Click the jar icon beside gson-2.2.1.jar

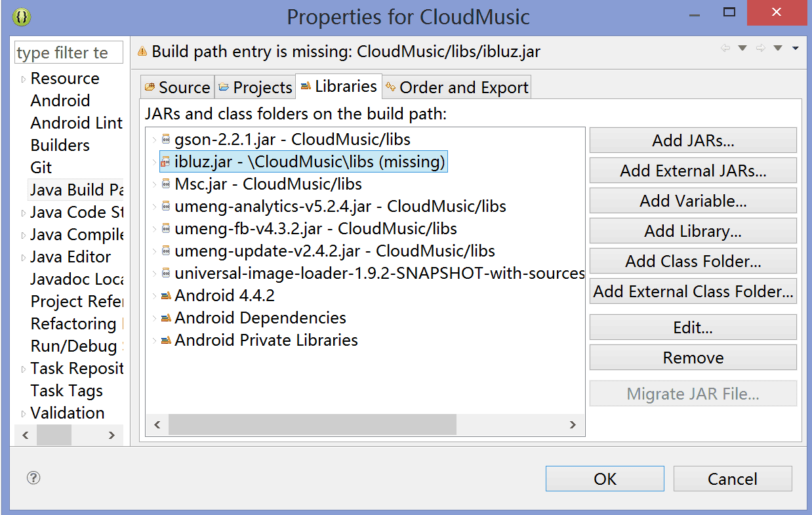click(167, 139)
